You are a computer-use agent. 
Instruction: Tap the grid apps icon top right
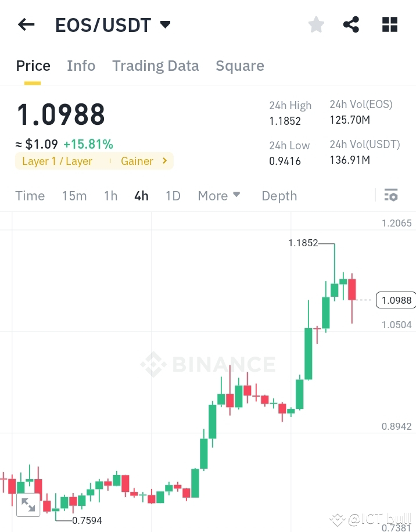click(389, 24)
